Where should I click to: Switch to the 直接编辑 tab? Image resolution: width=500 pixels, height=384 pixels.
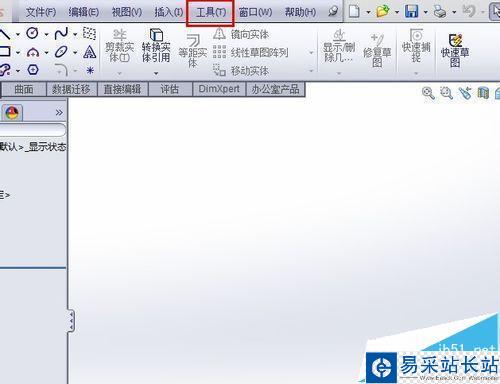pos(122,89)
